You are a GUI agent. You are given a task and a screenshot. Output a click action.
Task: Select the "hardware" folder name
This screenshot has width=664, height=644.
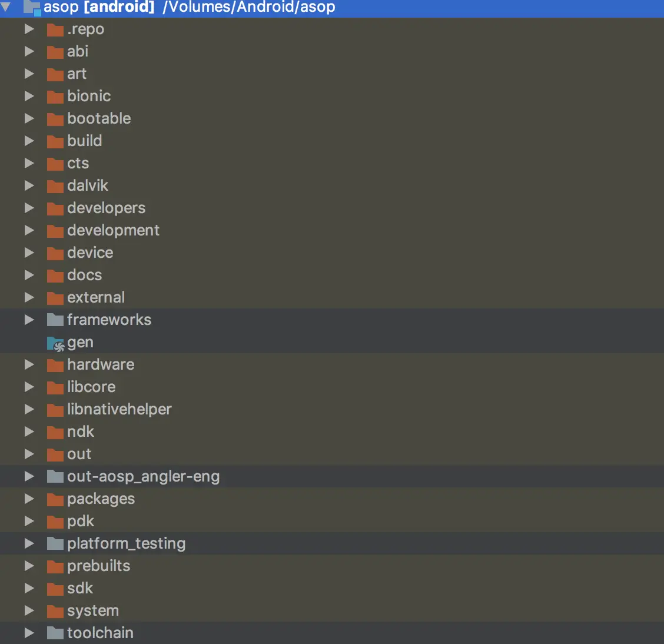101,364
